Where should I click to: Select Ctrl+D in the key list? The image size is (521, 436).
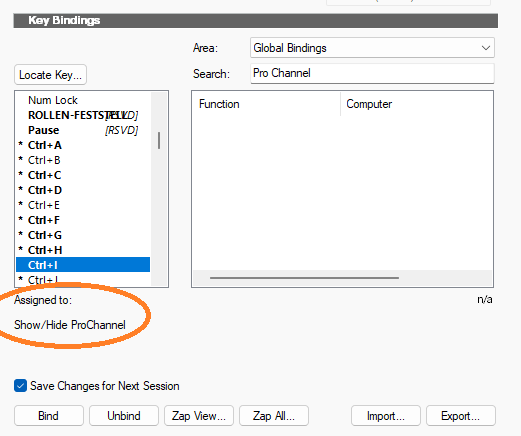pyautogui.click(x=83, y=190)
